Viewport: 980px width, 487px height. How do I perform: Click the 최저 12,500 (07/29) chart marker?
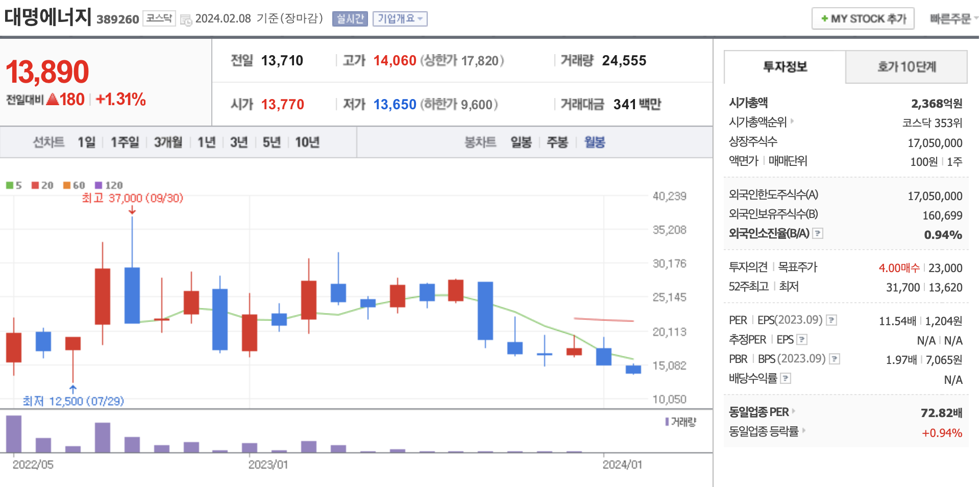tap(73, 401)
